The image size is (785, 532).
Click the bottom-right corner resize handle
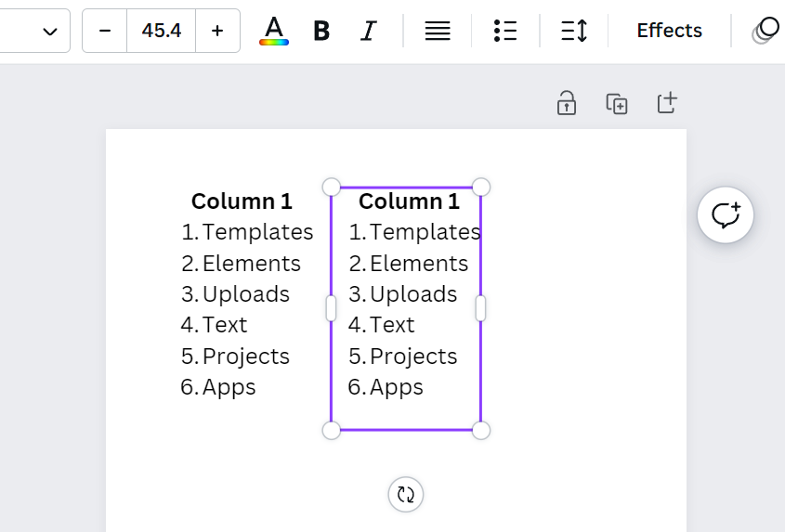[481, 430]
